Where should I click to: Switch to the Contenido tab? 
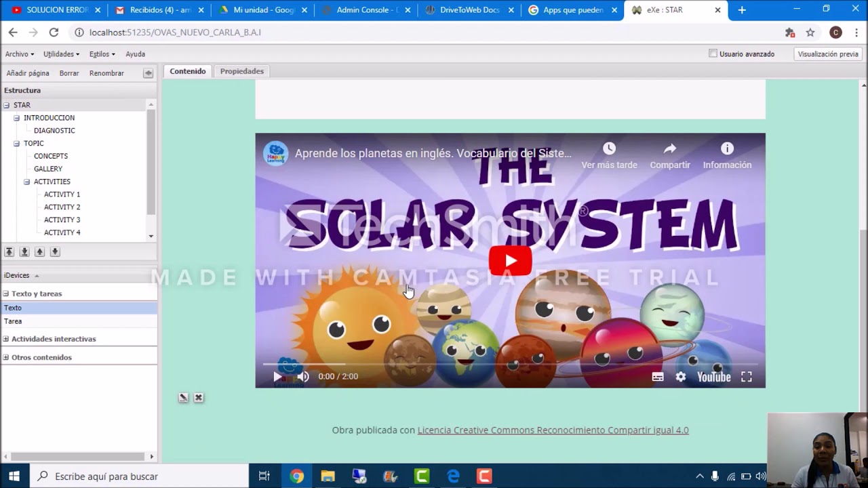(188, 71)
